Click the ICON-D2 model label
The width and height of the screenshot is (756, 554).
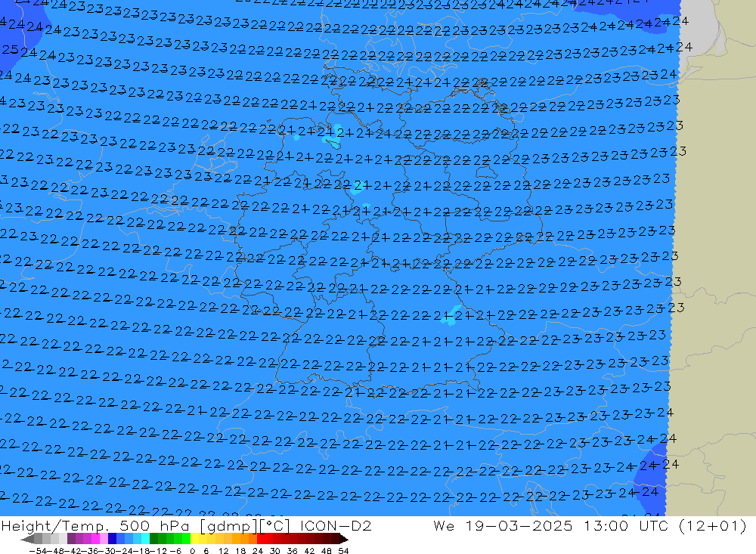(336, 525)
